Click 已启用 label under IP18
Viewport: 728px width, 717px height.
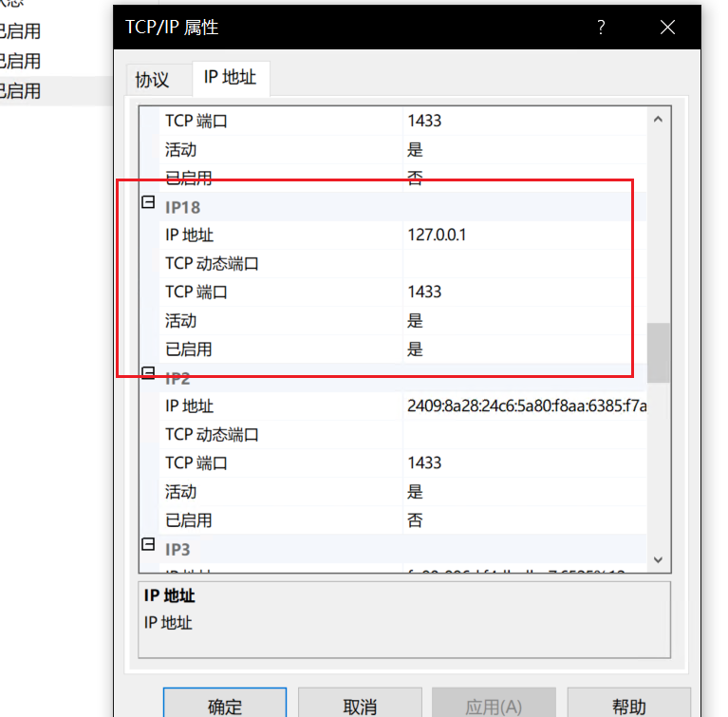click(189, 349)
